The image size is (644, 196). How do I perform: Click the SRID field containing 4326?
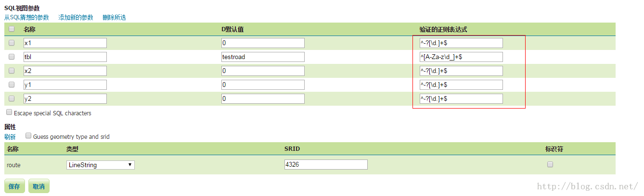click(x=326, y=165)
